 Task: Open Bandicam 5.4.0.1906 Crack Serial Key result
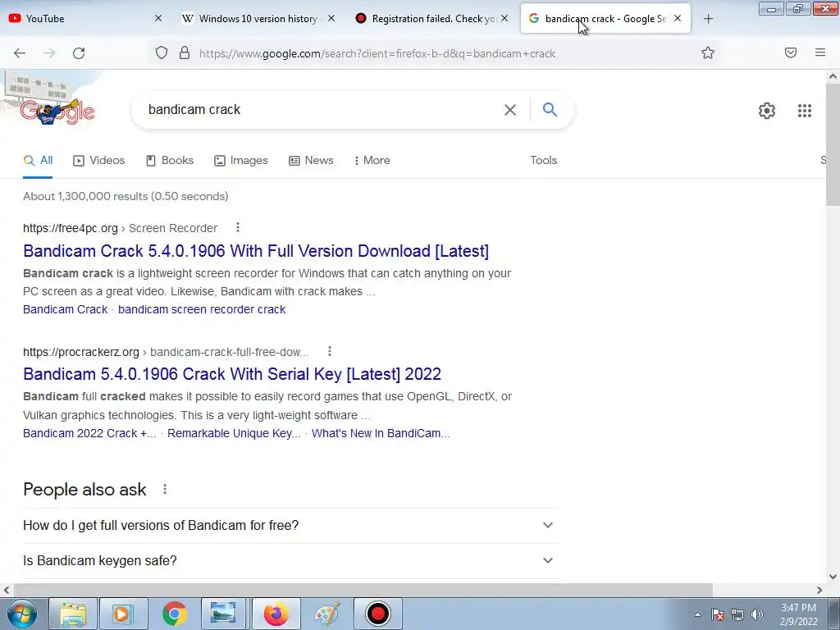pyautogui.click(x=232, y=374)
